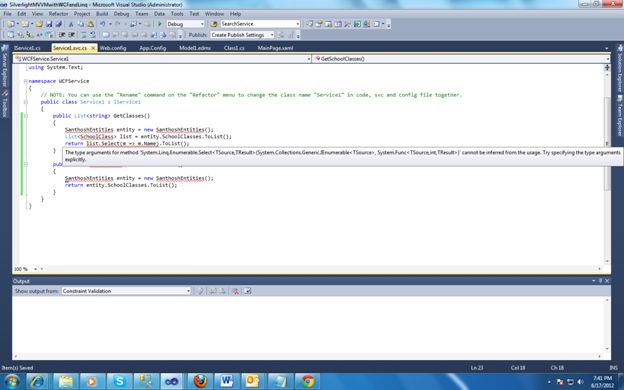Open Internet Explorer from the taskbar
This screenshot has height=390, width=624.
point(38,382)
